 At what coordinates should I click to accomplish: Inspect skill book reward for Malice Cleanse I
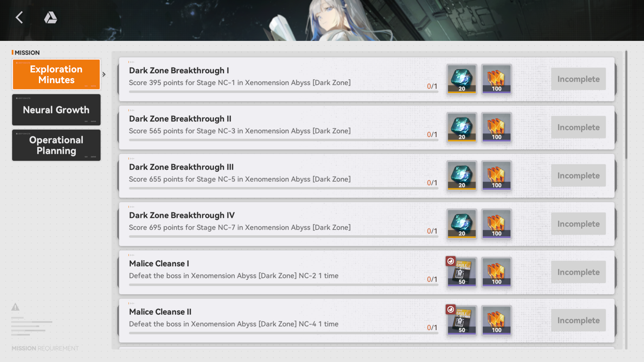tap(462, 272)
